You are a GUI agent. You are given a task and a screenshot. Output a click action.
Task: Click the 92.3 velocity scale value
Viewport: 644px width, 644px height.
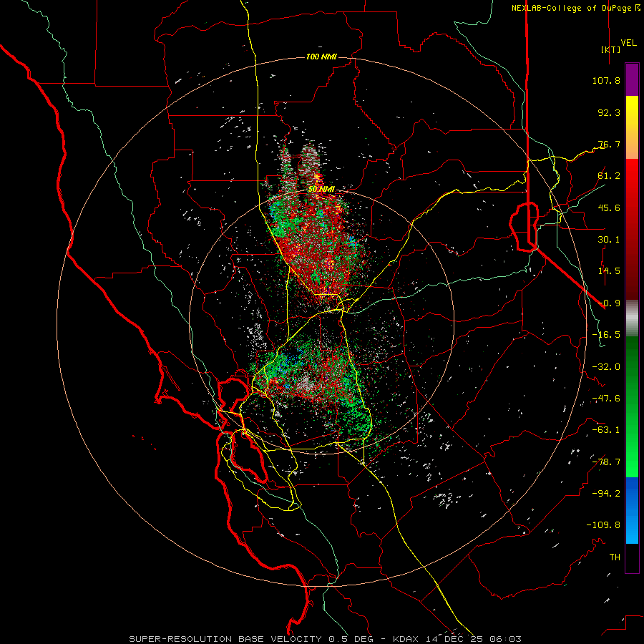click(609, 112)
